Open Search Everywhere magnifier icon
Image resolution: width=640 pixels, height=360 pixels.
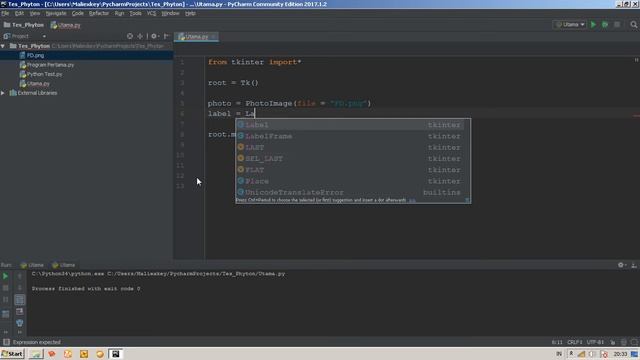tap(633, 25)
